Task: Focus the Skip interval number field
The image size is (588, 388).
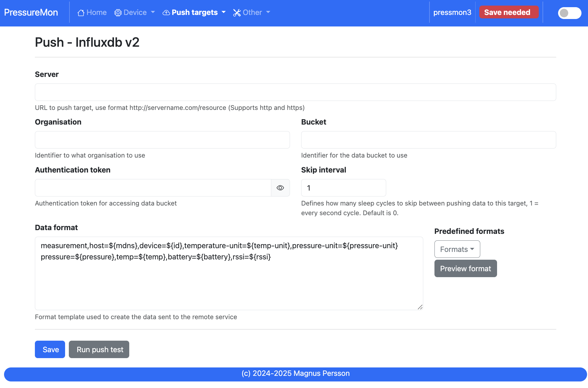Action: [x=344, y=188]
